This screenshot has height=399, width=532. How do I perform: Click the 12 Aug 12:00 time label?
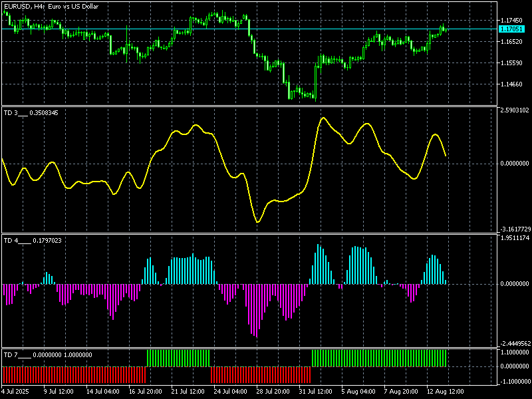[445, 392]
